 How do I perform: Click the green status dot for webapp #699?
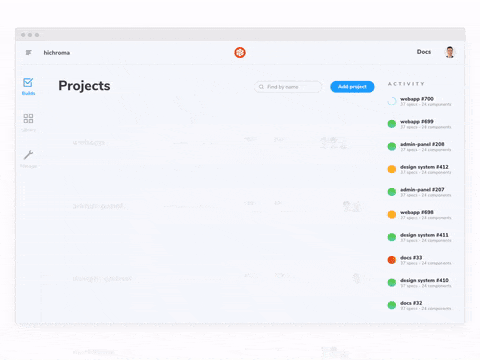click(392, 124)
